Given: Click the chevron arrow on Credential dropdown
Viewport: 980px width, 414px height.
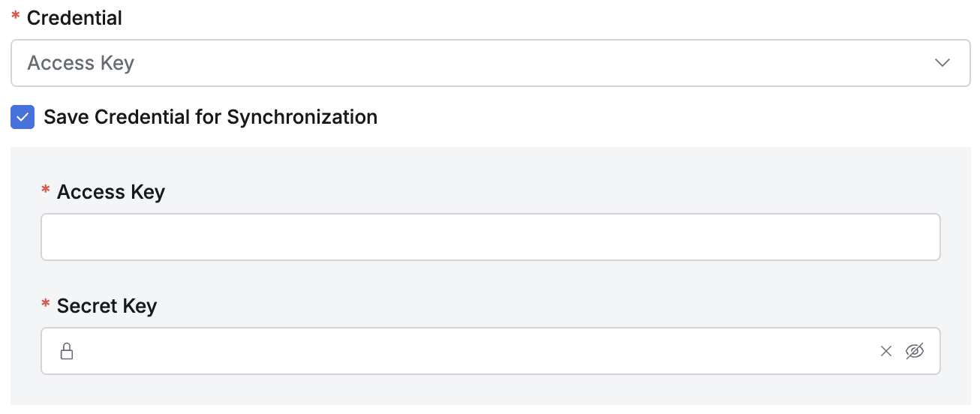Looking at the screenshot, I should point(942,63).
